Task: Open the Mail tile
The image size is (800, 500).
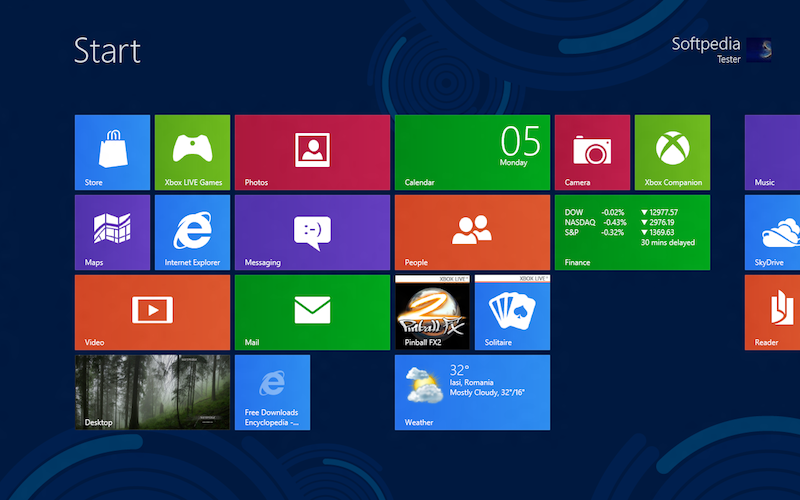Action: tap(312, 313)
